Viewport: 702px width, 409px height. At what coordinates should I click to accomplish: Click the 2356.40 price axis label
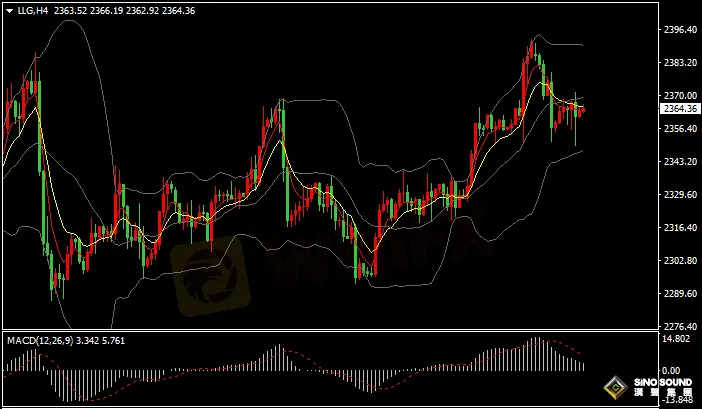[681, 128]
